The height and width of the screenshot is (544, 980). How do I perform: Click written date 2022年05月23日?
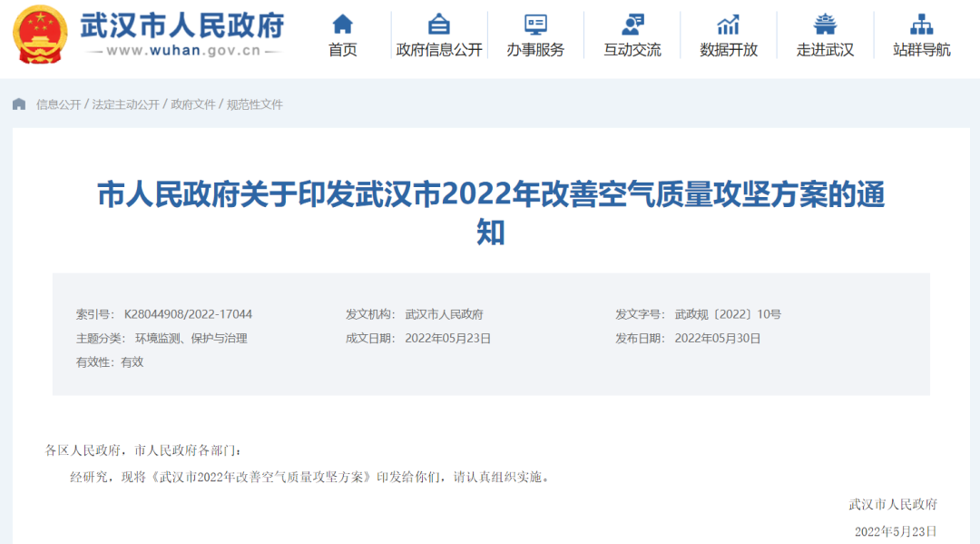point(448,338)
